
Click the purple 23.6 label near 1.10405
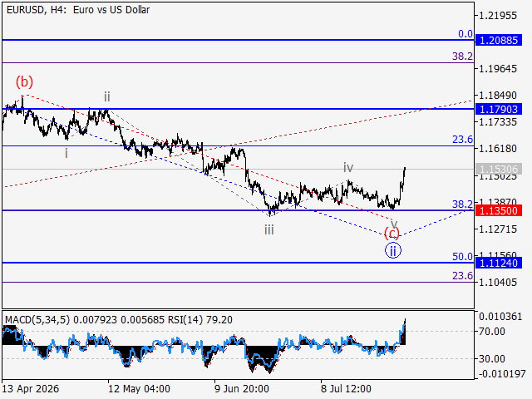(462, 276)
